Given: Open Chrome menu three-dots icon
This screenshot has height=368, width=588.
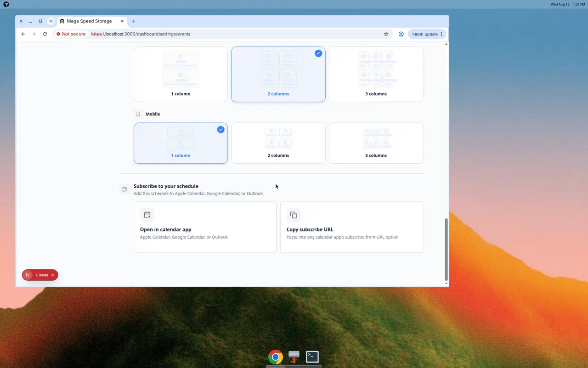Looking at the screenshot, I should click(x=441, y=34).
